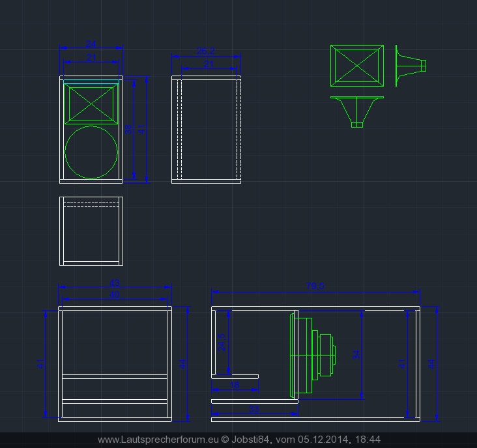The height and width of the screenshot is (448, 477).
Task: Select the green driver in section view
Action: point(311,355)
